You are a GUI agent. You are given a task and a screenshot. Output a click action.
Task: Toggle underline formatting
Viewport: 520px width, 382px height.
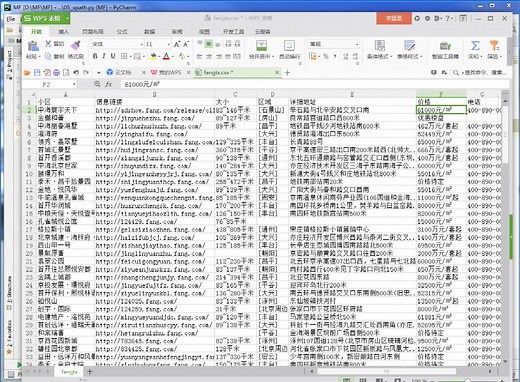click(x=113, y=56)
